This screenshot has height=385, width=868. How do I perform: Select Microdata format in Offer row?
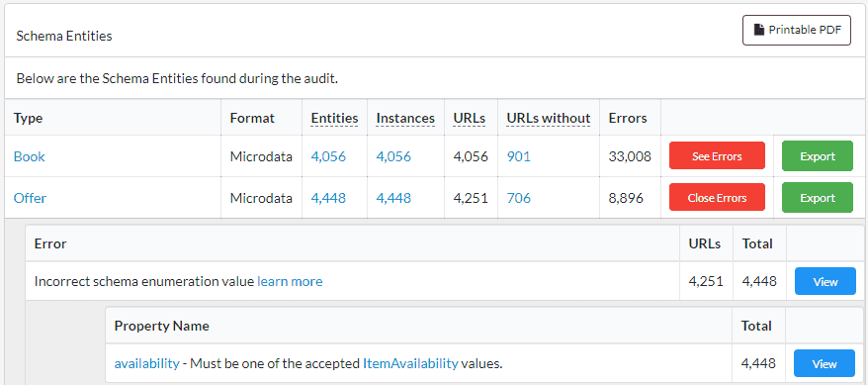(x=261, y=198)
